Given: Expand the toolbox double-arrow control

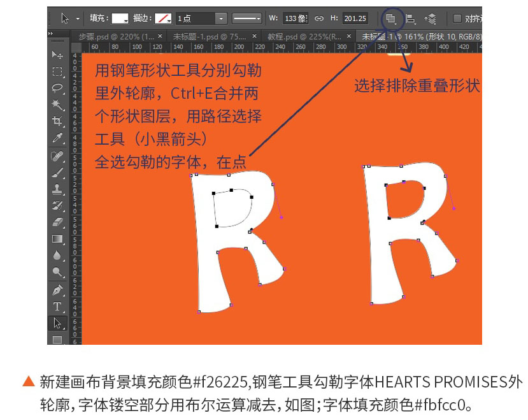Looking at the screenshot, I should pyautogui.click(x=51, y=34).
